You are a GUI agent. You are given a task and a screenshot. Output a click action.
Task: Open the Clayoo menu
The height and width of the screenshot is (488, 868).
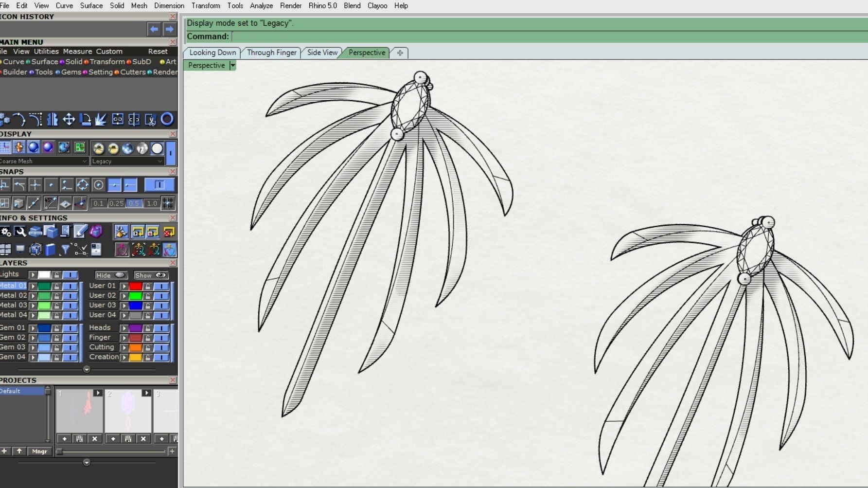(x=377, y=5)
